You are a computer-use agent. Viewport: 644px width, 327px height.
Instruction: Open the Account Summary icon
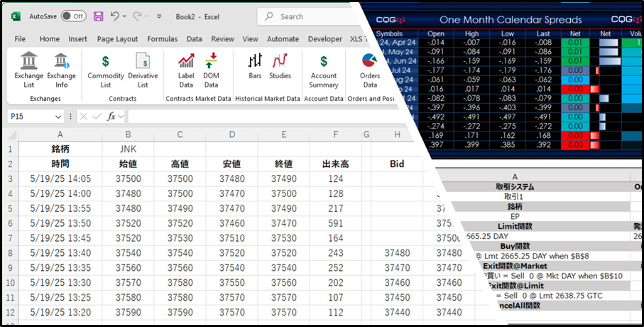pyautogui.click(x=324, y=70)
